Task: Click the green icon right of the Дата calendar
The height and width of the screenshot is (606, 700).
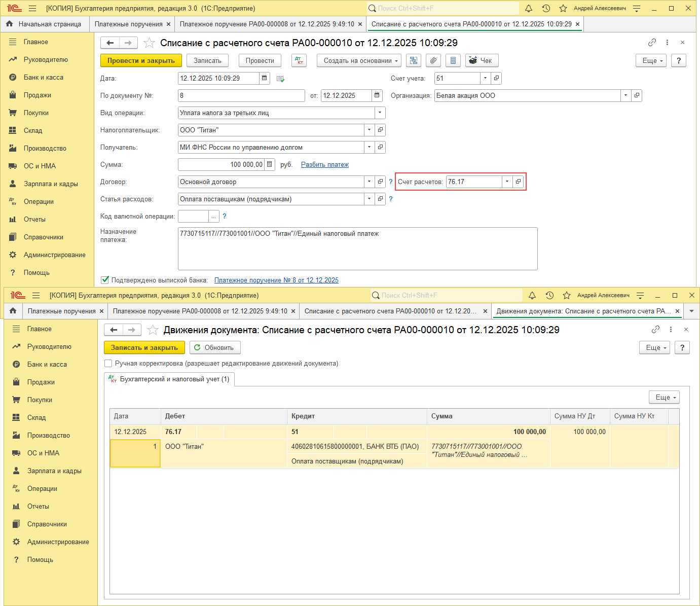Action: [280, 79]
